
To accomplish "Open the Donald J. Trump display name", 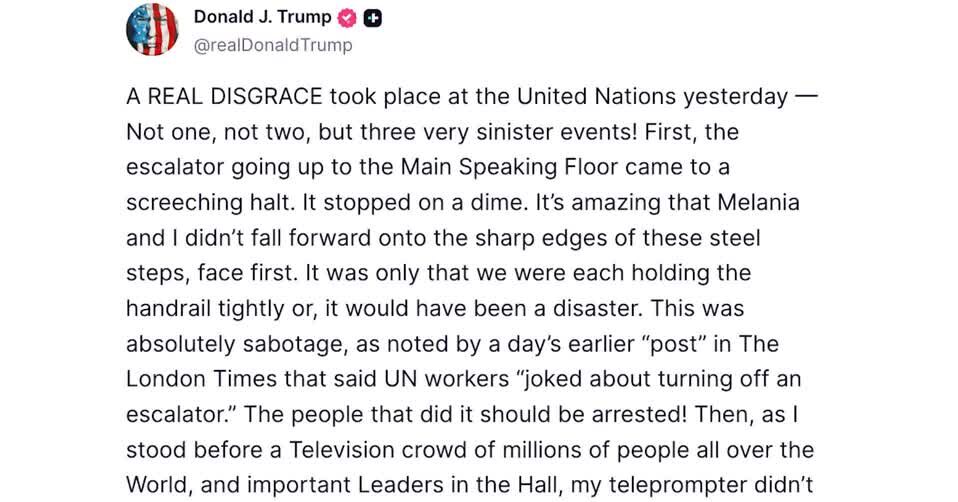I will pyautogui.click(x=263, y=18).
